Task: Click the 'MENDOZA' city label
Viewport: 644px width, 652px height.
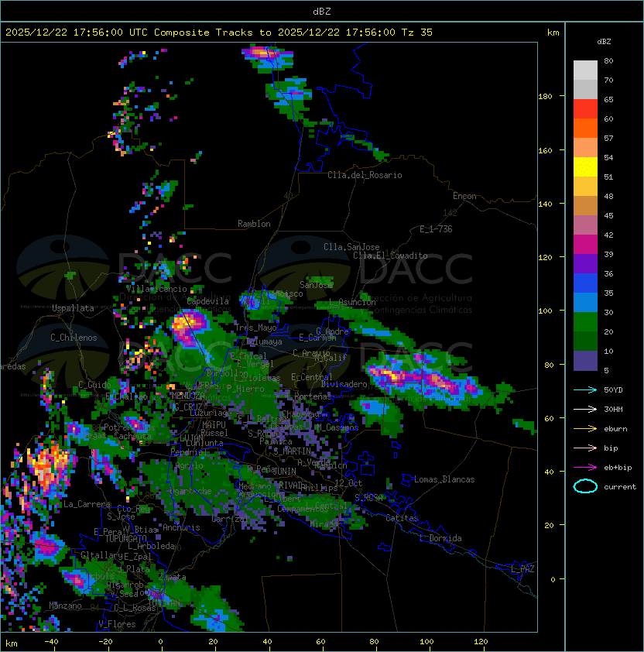Action: click(x=188, y=396)
